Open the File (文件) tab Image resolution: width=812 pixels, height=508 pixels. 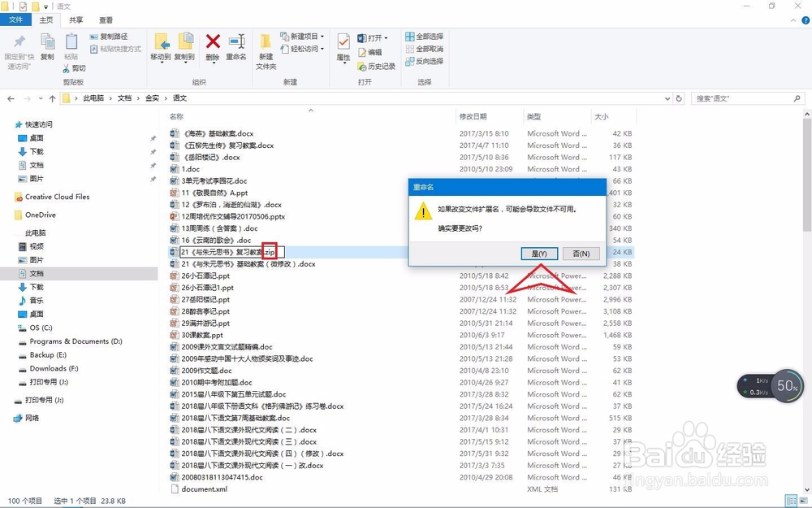[x=15, y=20]
